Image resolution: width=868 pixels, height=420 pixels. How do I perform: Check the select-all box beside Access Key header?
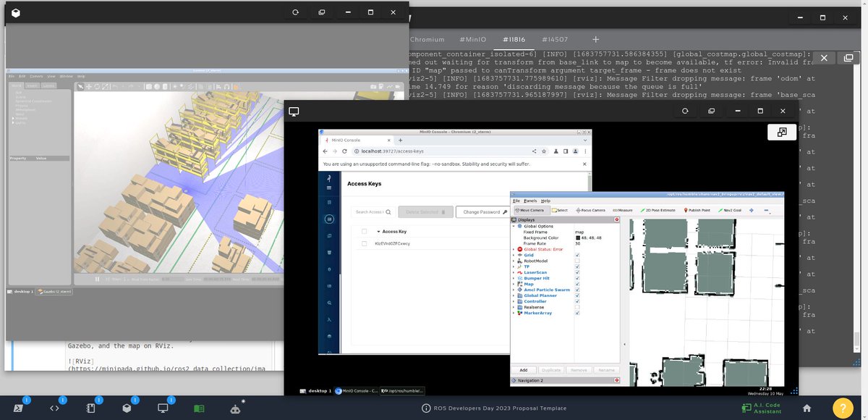pyautogui.click(x=365, y=231)
